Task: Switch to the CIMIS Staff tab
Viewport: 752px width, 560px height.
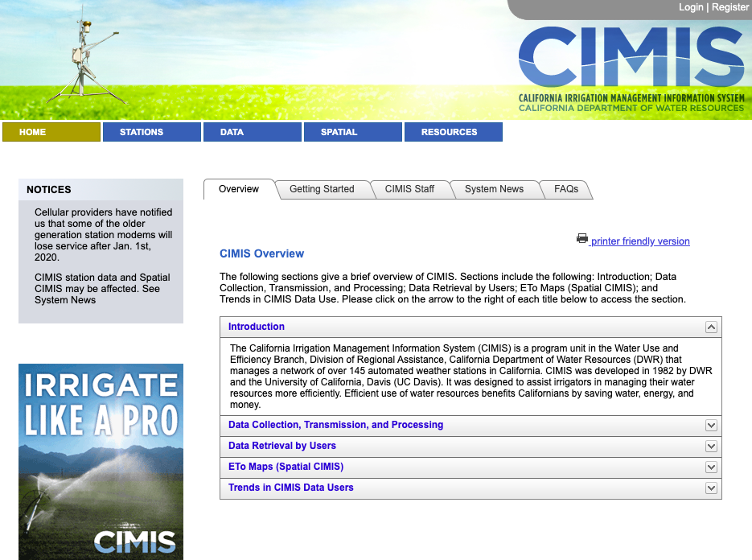Action: 409,189
